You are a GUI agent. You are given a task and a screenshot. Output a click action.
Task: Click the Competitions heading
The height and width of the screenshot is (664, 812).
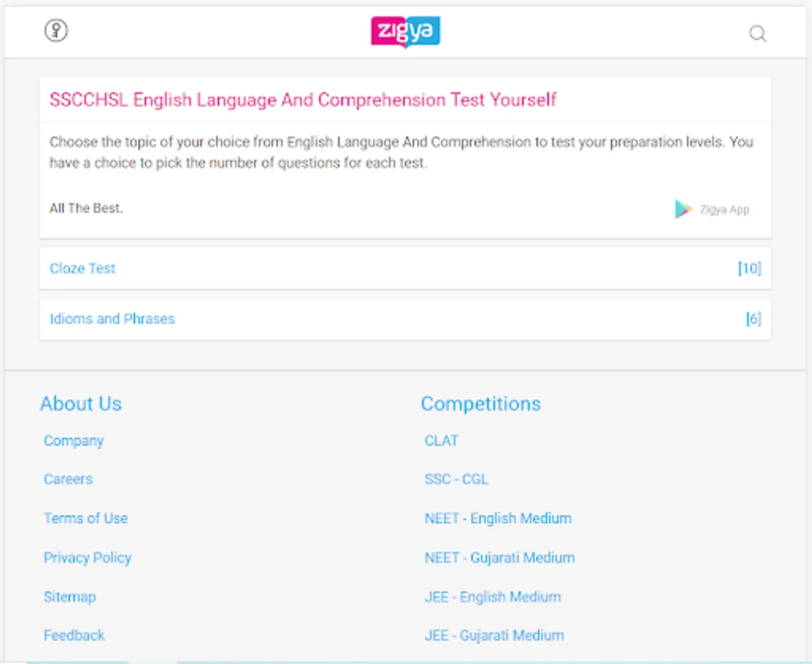click(481, 404)
